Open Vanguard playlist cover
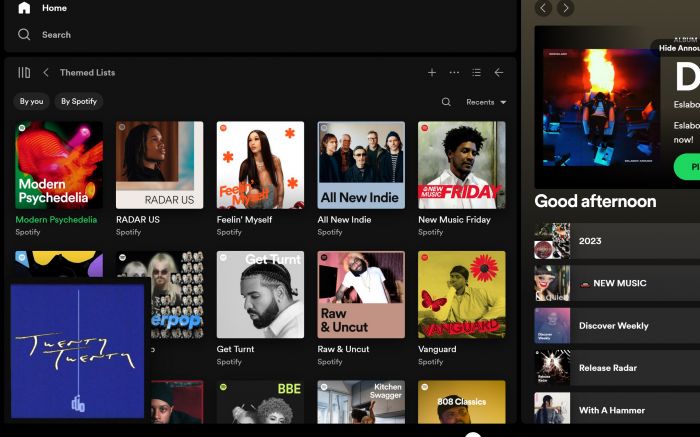 pos(462,295)
